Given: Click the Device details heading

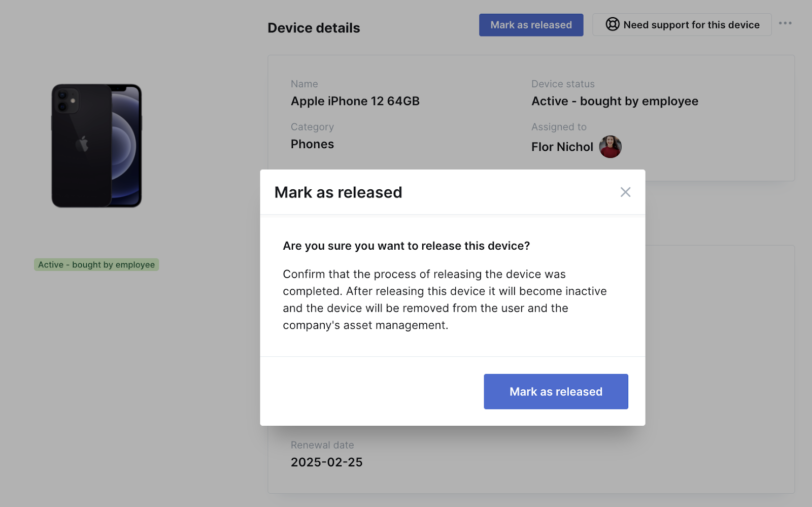Looking at the screenshot, I should 314,28.
